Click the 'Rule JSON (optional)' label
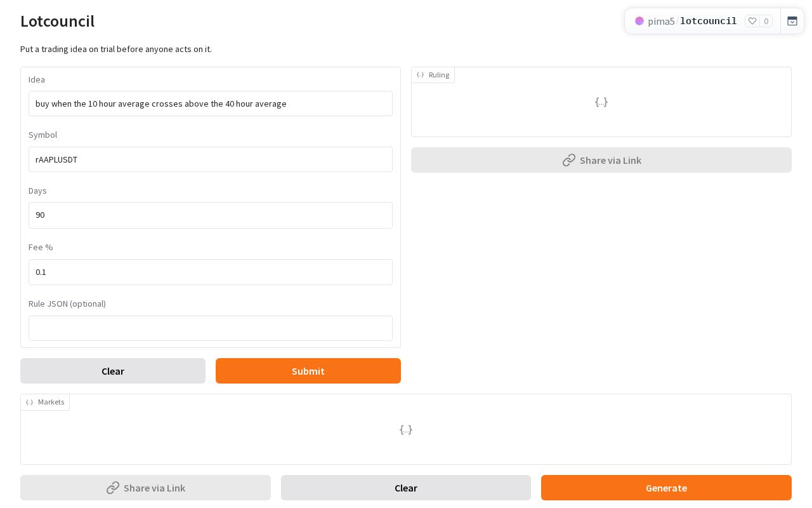 67,304
